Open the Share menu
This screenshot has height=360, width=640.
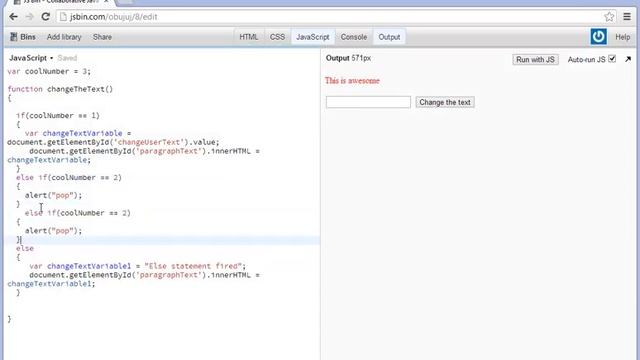[x=102, y=37]
